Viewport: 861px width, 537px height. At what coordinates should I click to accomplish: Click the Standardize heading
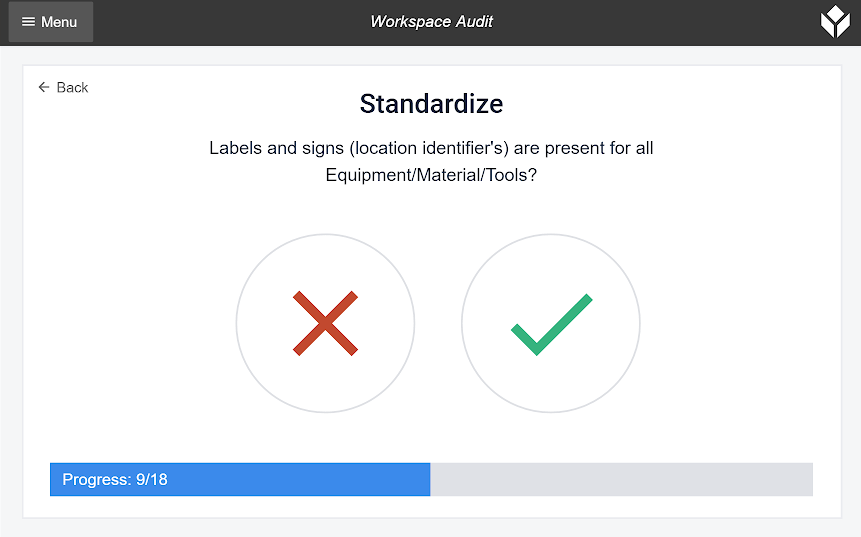tap(431, 104)
